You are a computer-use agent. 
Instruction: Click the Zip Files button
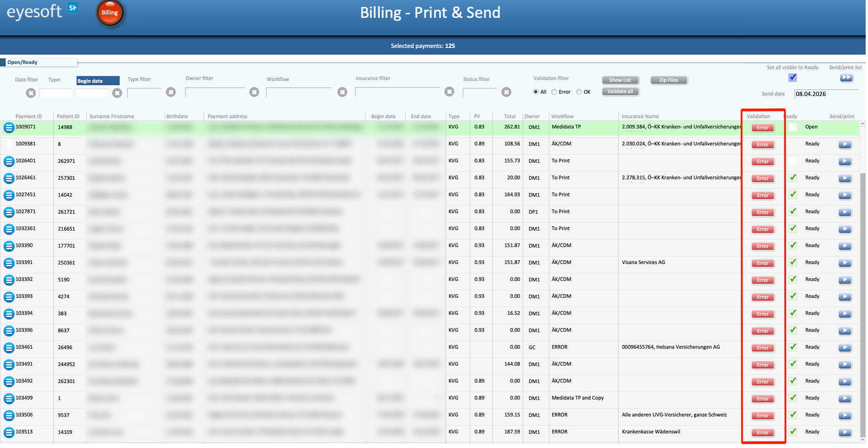coord(669,80)
